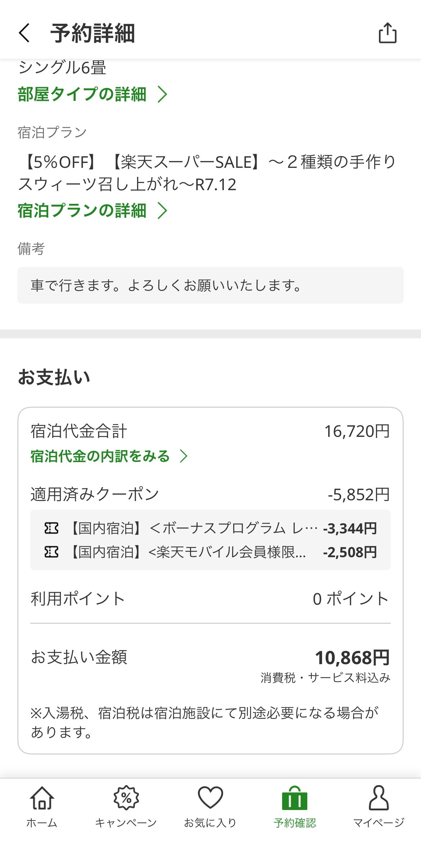
Task: Tap the green reservation suitcase icon
Action: [x=295, y=798]
